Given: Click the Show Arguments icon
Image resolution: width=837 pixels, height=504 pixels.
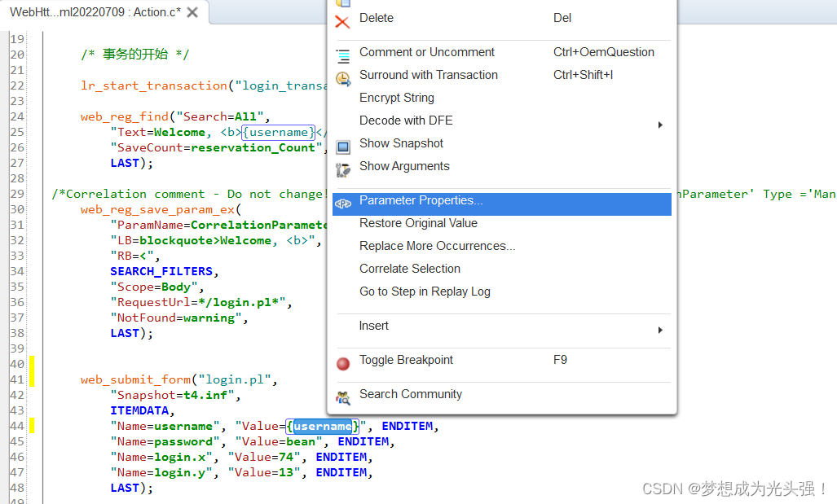Looking at the screenshot, I should tap(342, 170).
